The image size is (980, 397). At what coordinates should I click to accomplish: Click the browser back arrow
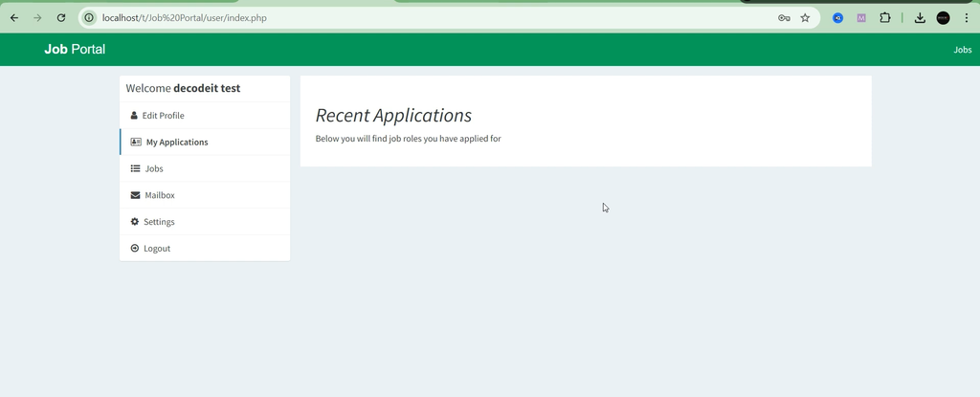point(14,18)
